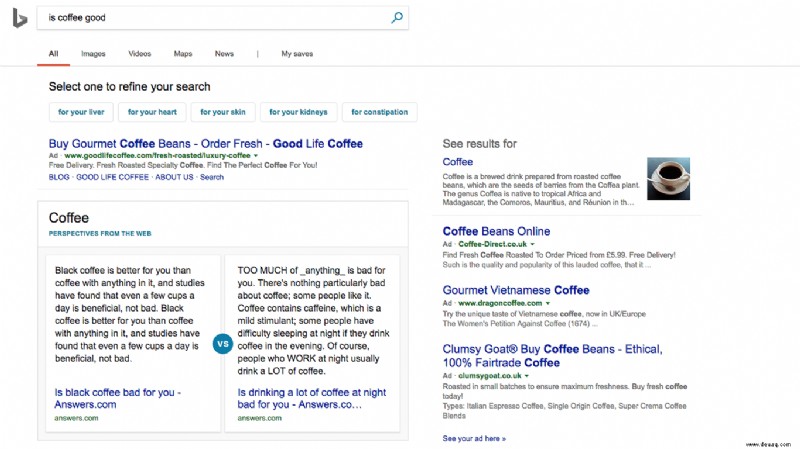Click answers.com under the coffee at night card
The width and height of the screenshot is (800, 449).
pyautogui.click(x=259, y=418)
